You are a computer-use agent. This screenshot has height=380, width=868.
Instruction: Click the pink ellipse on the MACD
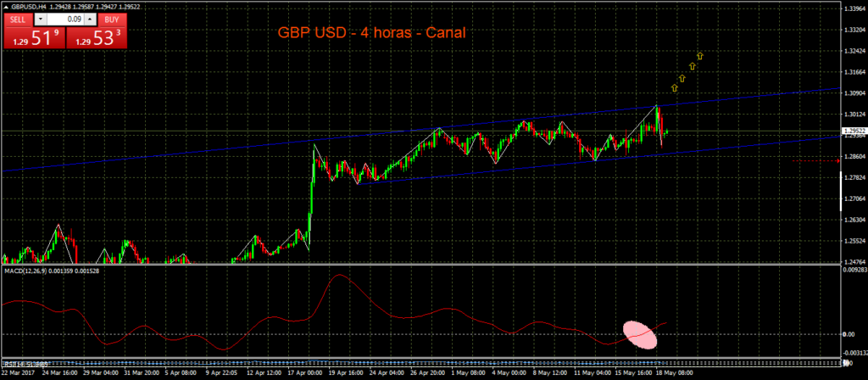coord(640,335)
